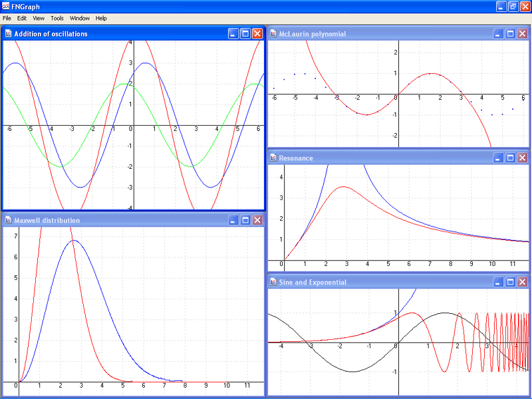This screenshot has height=399, width=532.
Task: Open the Help menu
Action: 101,18
